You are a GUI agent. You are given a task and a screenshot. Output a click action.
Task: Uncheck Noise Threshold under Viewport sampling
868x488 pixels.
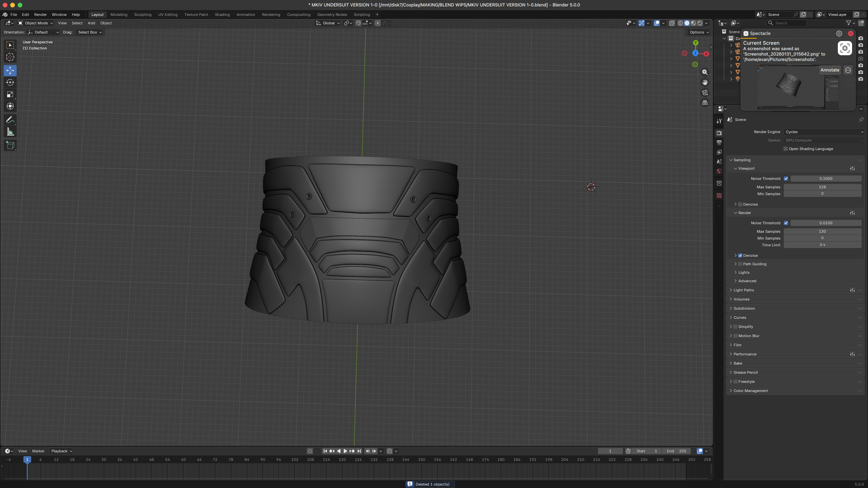[x=787, y=178]
